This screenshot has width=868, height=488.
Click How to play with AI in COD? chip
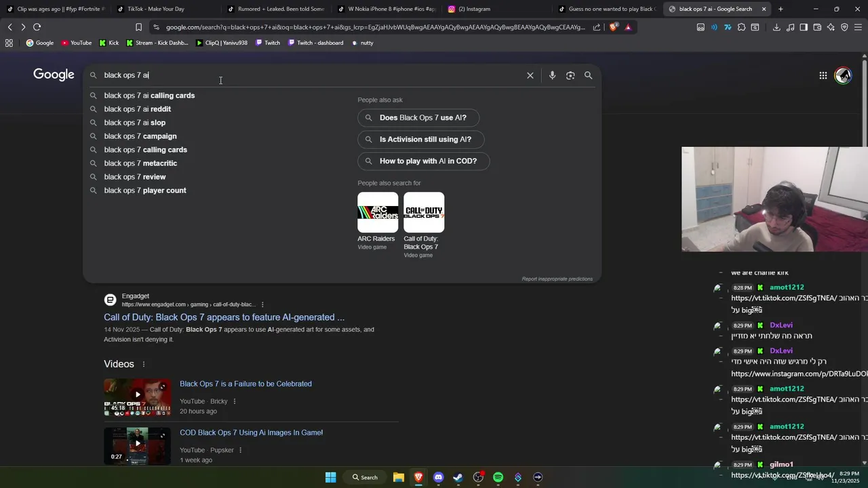[423, 161]
